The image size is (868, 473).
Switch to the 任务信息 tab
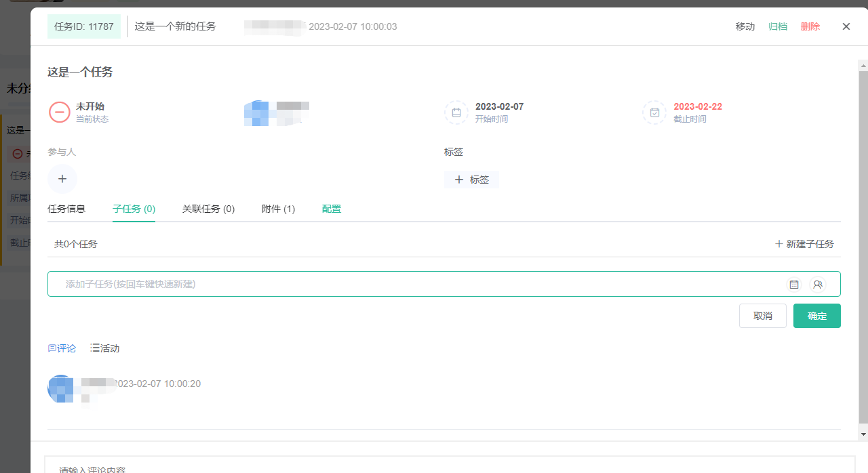click(66, 209)
